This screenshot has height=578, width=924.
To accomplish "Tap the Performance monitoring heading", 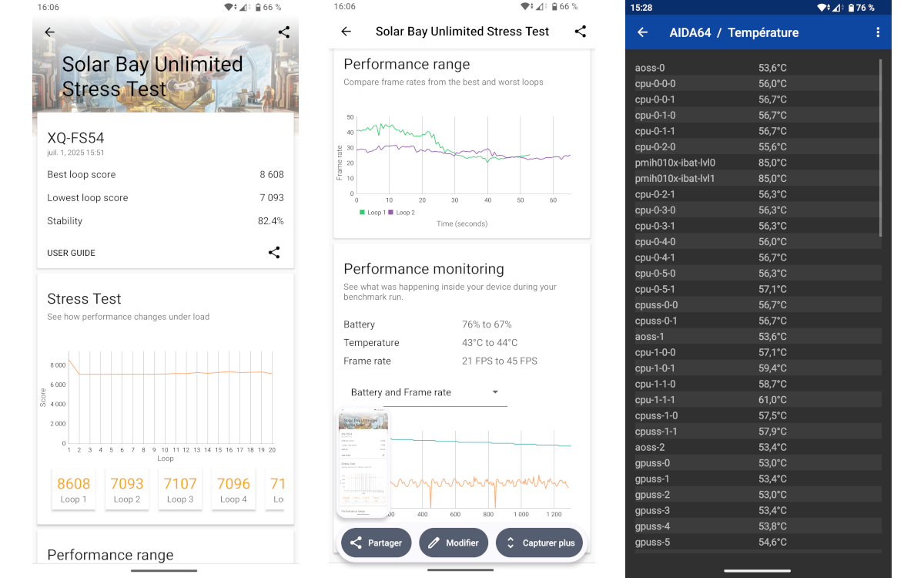I will point(423,269).
